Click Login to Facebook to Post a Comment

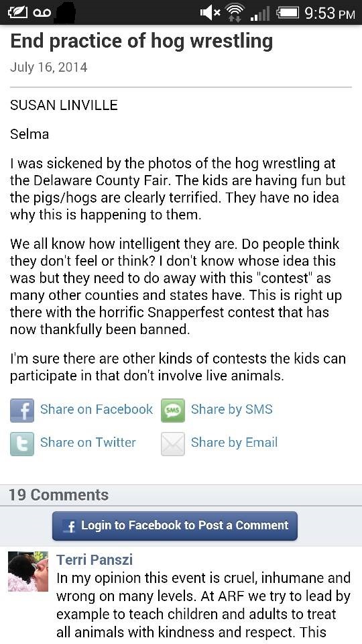175,526
